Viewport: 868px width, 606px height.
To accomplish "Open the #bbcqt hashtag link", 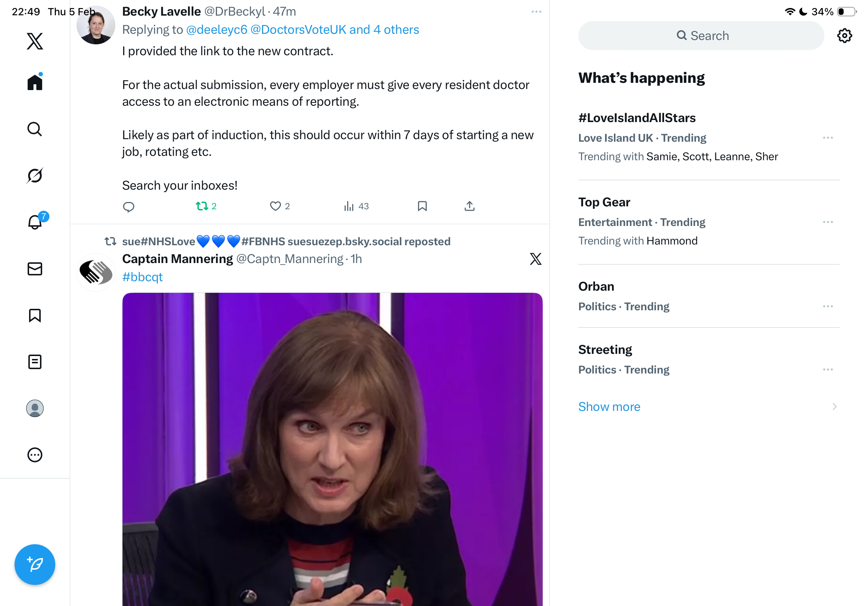I will 142,277.
